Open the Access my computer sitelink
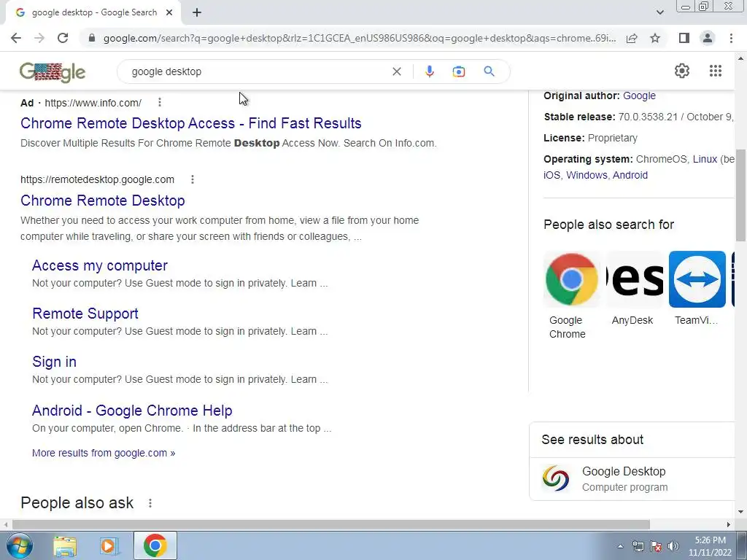Viewport: 747px width, 560px height. click(x=99, y=265)
